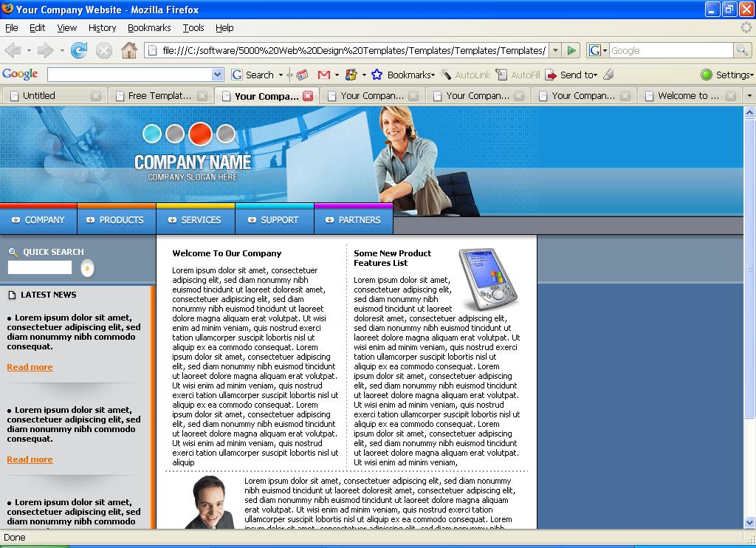
Task: Open the Settings dropdown
Action: point(752,75)
